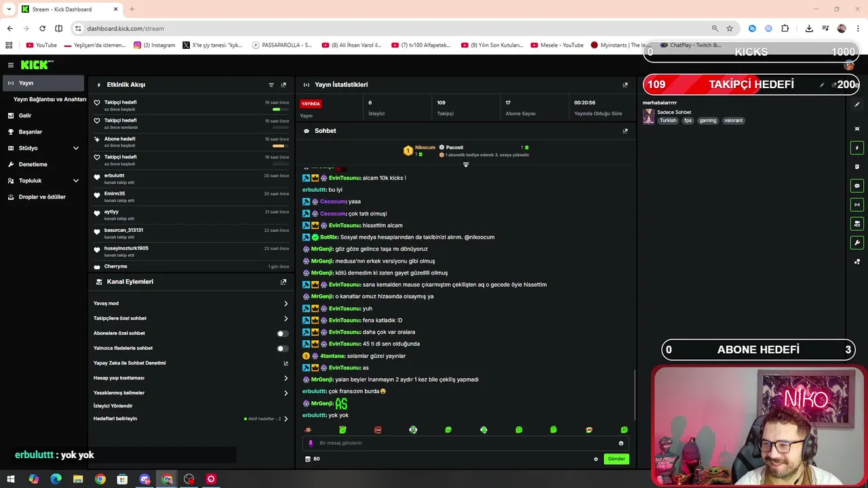The width and height of the screenshot is (868, 488).
Task: Open Hesap yaşı kısıtlaması settings
Action: coord(191,378)
